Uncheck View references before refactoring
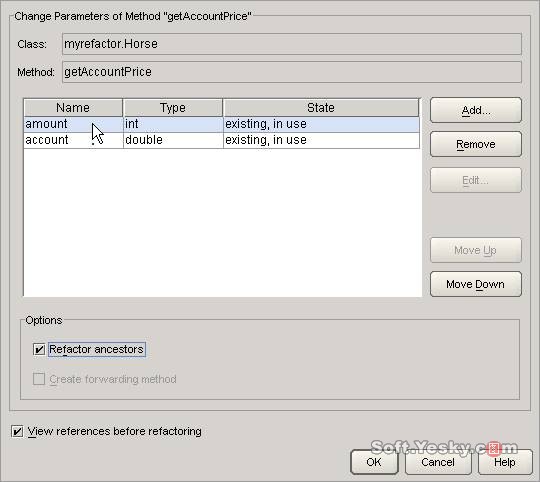The height and width of the screenshot is (482, 540). click(x=17, y=431)
